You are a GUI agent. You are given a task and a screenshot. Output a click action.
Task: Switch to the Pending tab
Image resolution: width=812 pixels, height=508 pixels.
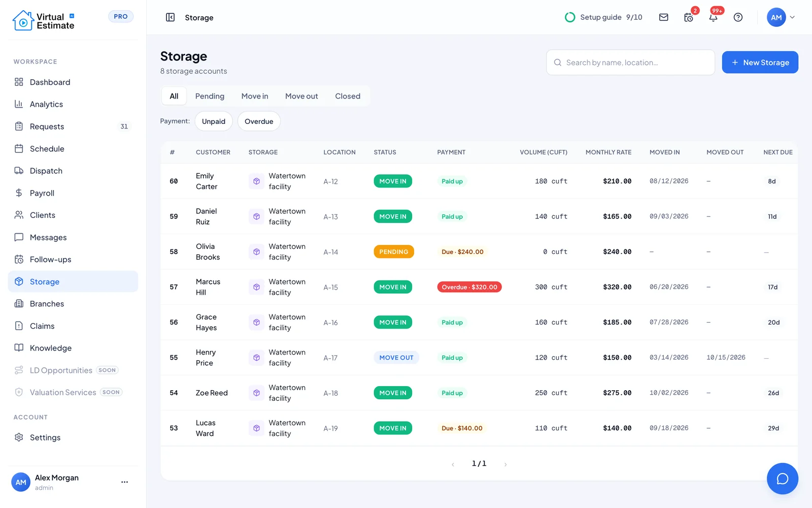pyautogui.click(x=210, y=96)
